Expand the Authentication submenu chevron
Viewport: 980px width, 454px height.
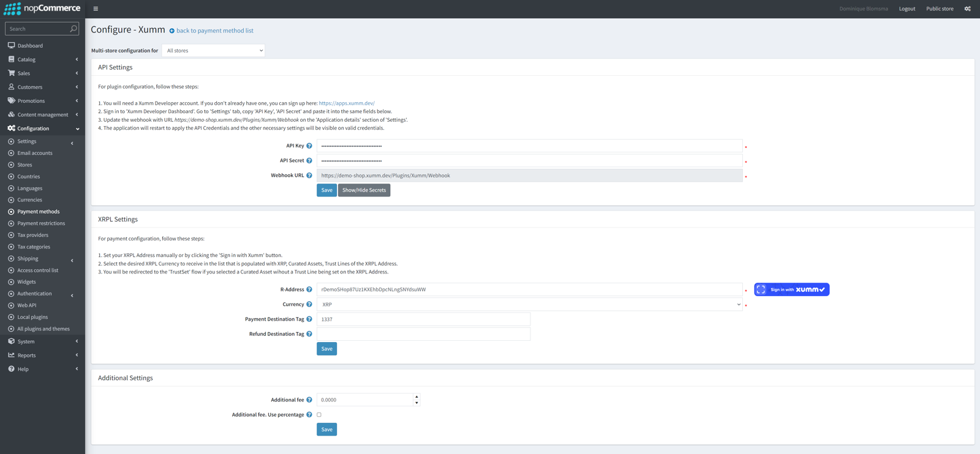(72, 296)
